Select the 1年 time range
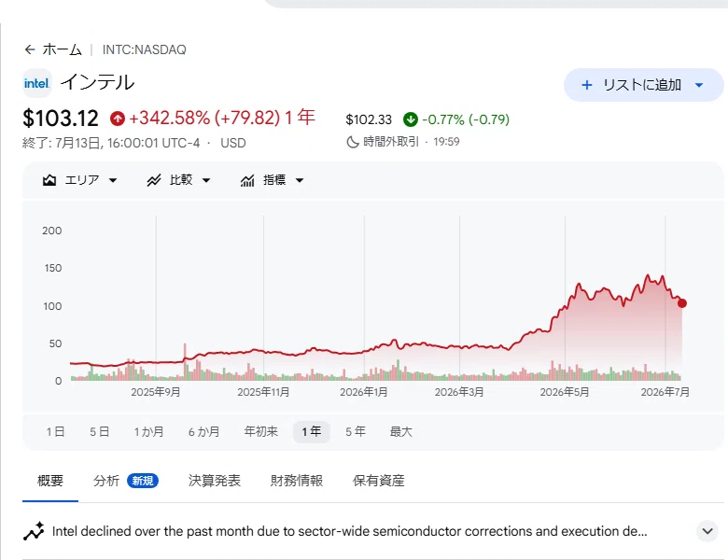The width and height of the screenshot is (728, 560). pos(312,432)
